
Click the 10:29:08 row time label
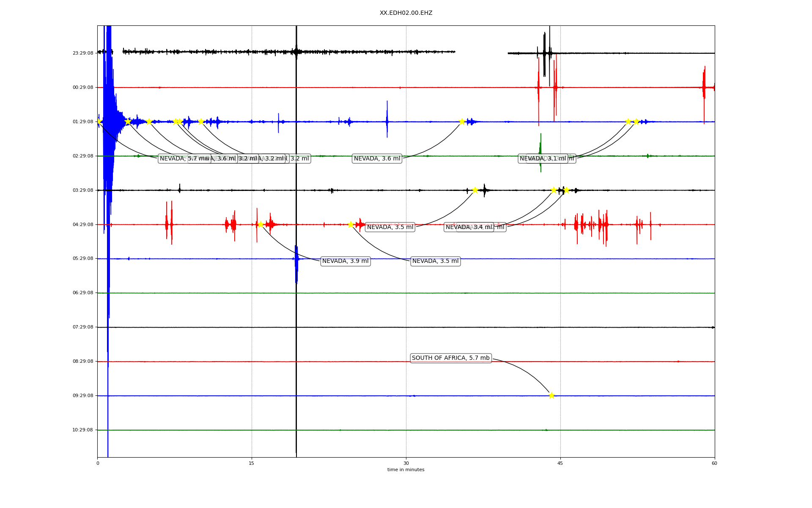click(83, 430)
